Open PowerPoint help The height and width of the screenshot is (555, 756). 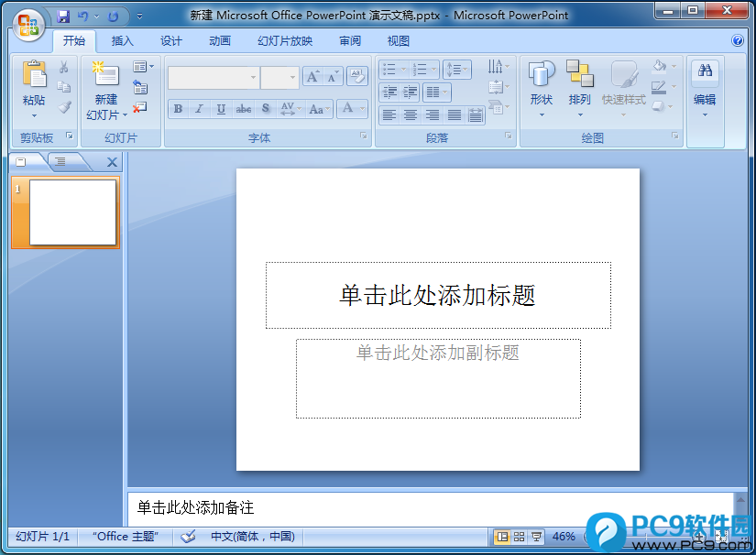pyautogui.click(x=737, y=40)
